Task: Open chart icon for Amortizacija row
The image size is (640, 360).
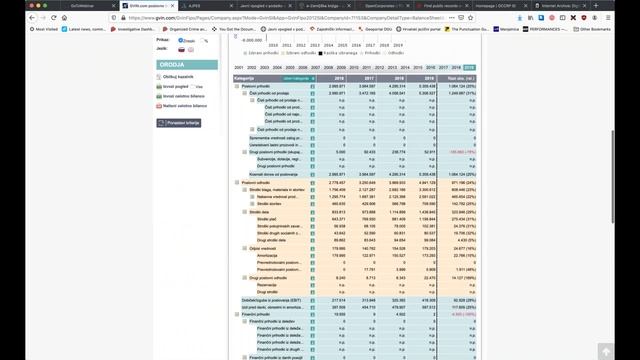Action: (312, 256)
